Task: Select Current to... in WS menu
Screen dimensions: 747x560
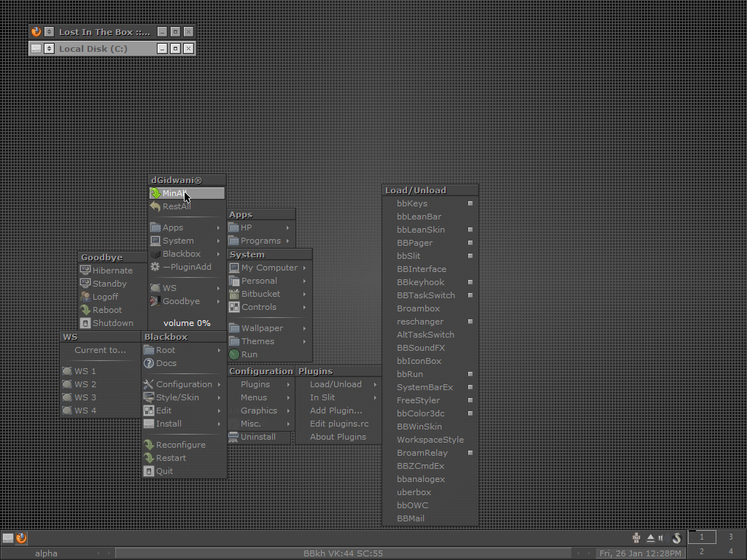Action: 100,350
